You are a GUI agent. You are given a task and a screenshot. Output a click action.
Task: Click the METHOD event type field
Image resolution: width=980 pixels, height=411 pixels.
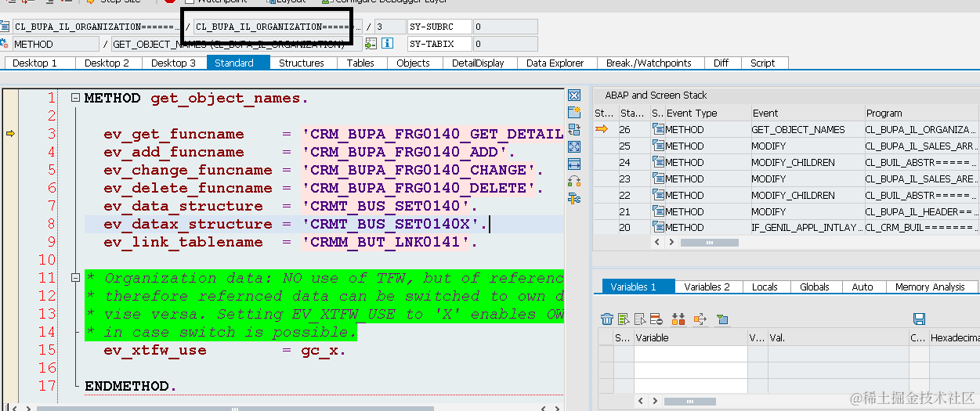tap(56, 44)
